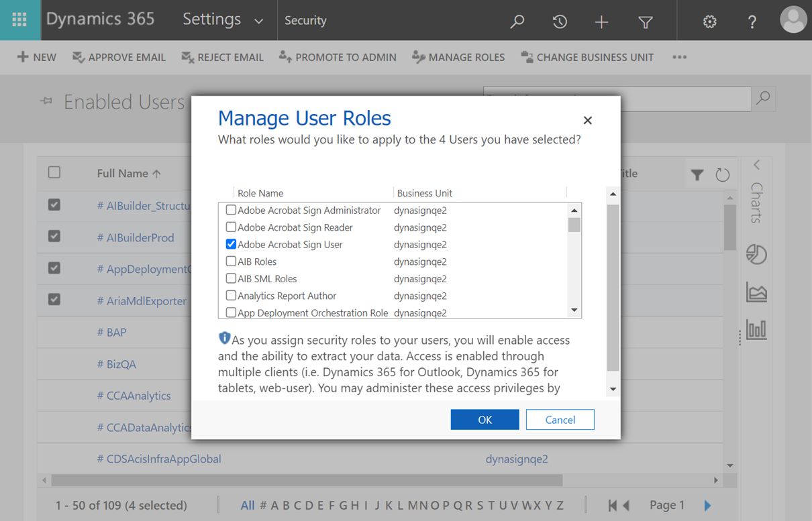Click CHANGE BUSINESS UNIT command
The width and height of the screenshot is (812, 521).
coord(587,57)
